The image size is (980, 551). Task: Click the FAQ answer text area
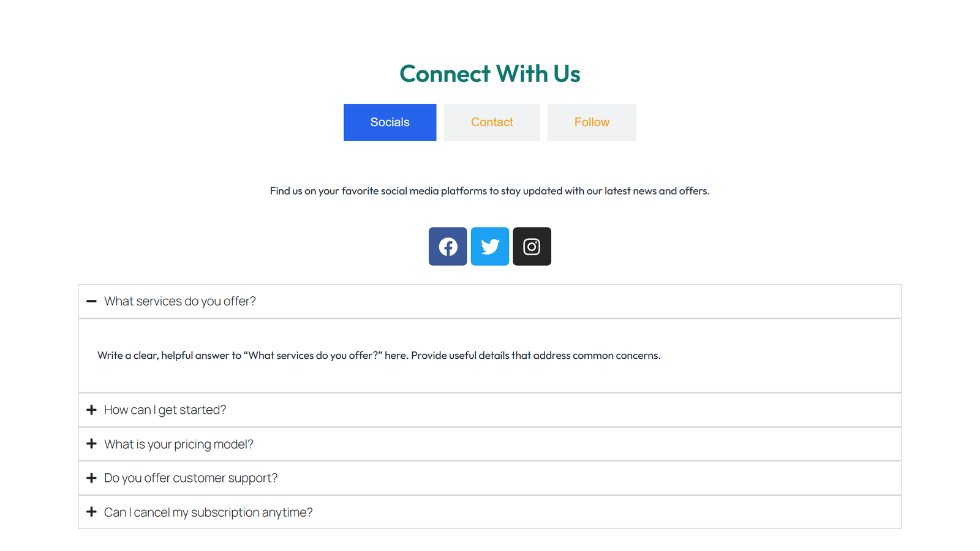[379, 355]
